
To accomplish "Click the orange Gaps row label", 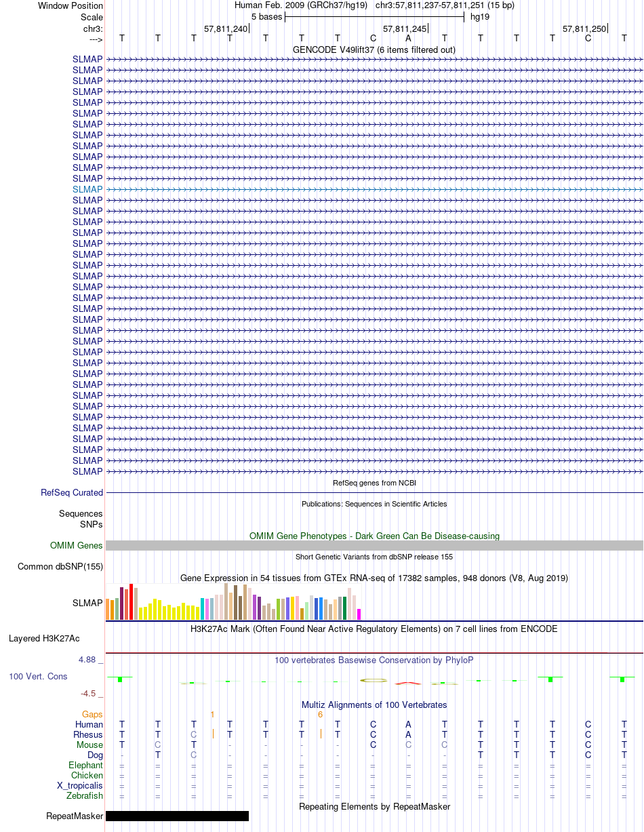I will pyautogui.click(x=92, y=715).
